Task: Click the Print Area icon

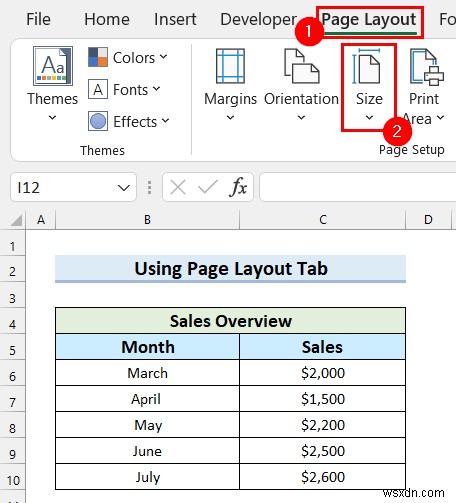Action: pos(427,66)
